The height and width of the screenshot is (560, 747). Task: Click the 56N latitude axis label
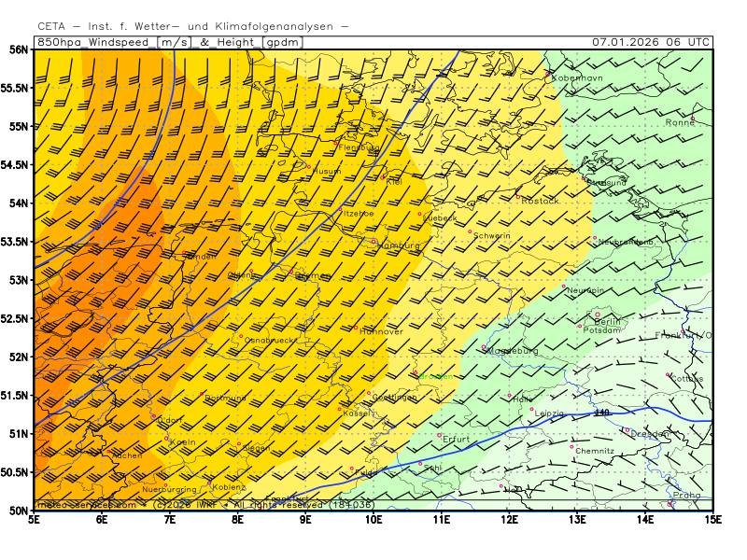pyautogui.click(x=19, y=49)
